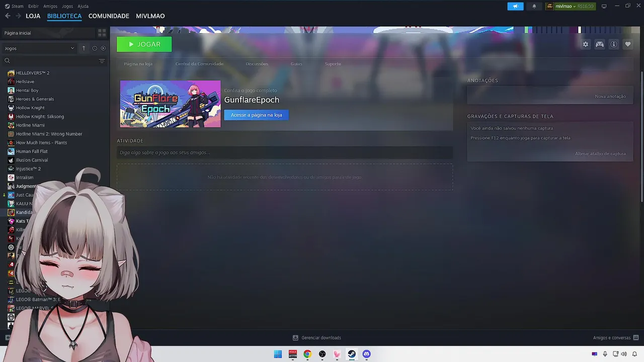This screenshot has width=644, height=362.
Task: Open the Exibir menu
Action: [x=33, y=6]
